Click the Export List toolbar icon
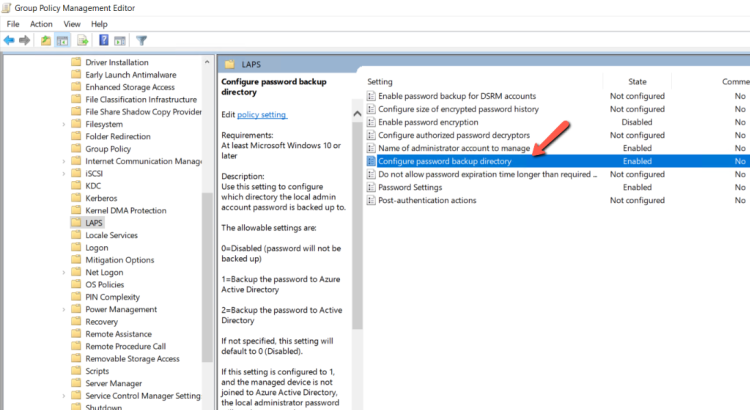 click(x=83, y=41)
